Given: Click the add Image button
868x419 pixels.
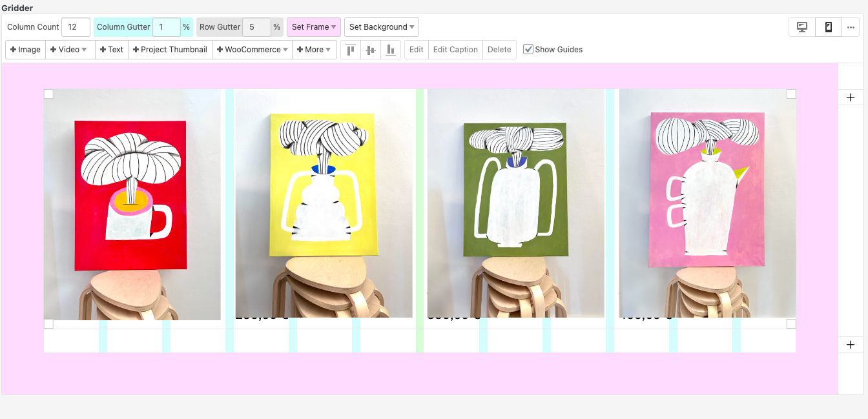Looking at the screenshot, I should tap(25, 50).
